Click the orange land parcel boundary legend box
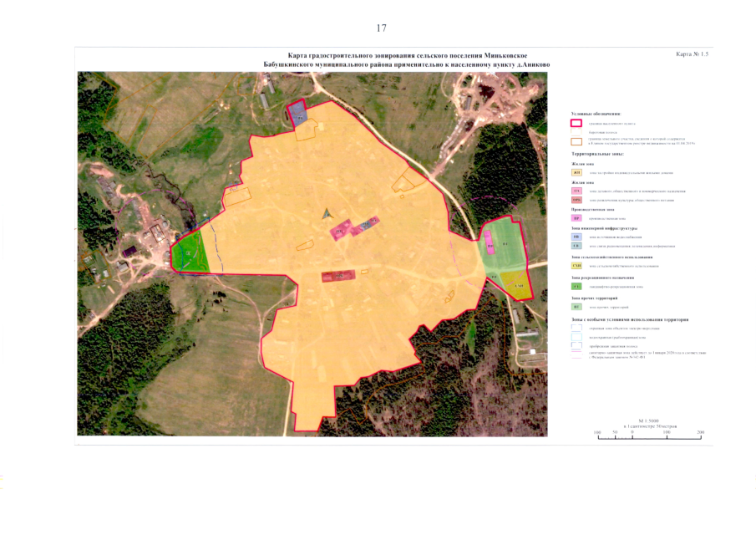Screen dimensions: 756x535 576,140
